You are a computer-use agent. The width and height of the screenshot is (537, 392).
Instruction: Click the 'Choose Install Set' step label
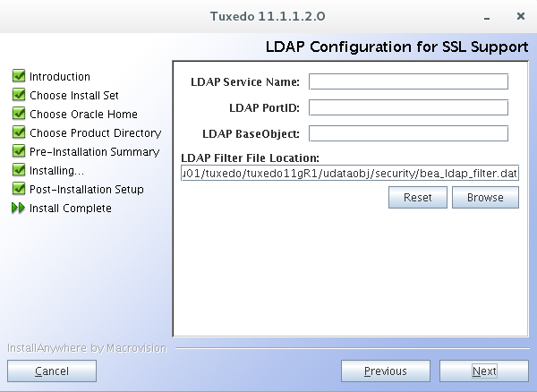pos(74,96)
